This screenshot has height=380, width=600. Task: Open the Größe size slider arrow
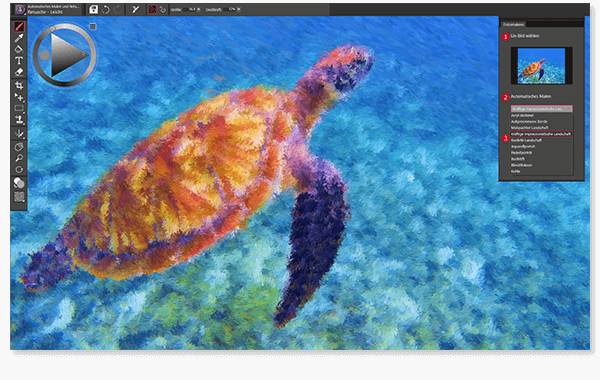pyautogui.click(x=199, y=9)
